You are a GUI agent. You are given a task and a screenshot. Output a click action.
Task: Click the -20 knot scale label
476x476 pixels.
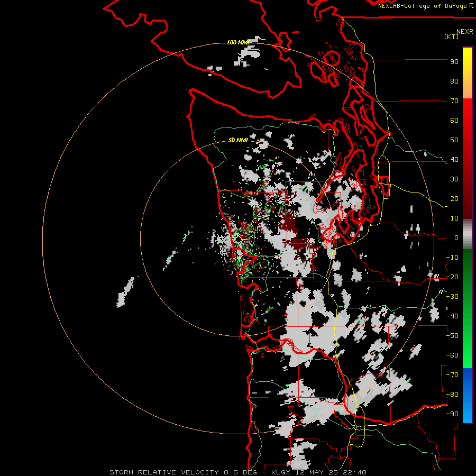click(x=452, y=277)
